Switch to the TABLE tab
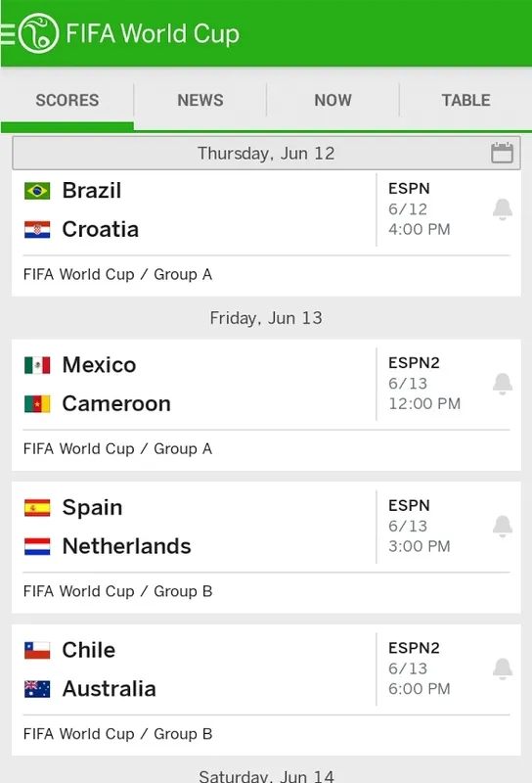This screenshot has width=532, height=783. click(465, 101)
